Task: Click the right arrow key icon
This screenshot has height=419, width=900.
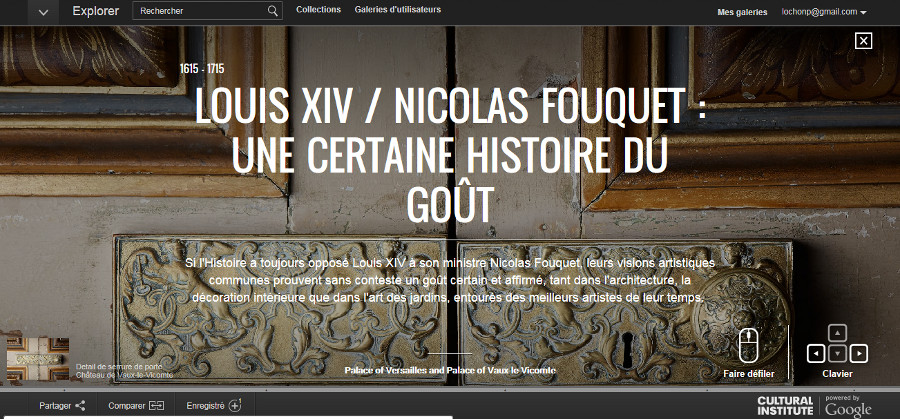Action: (x=859, y=354)
